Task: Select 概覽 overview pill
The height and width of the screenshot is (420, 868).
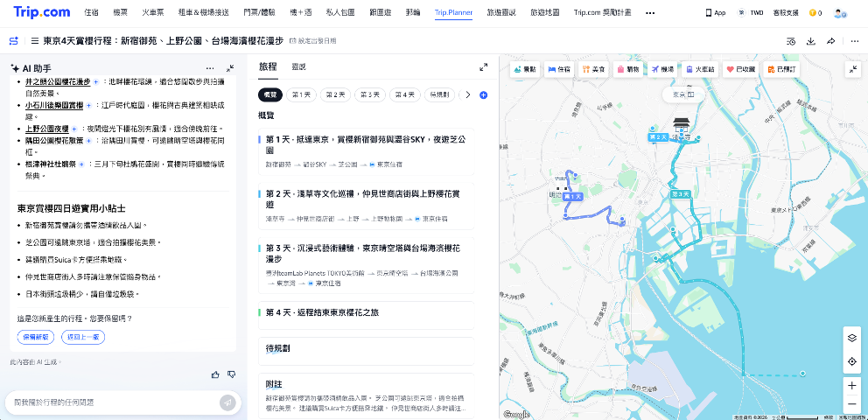Action: tap(270, 95)
